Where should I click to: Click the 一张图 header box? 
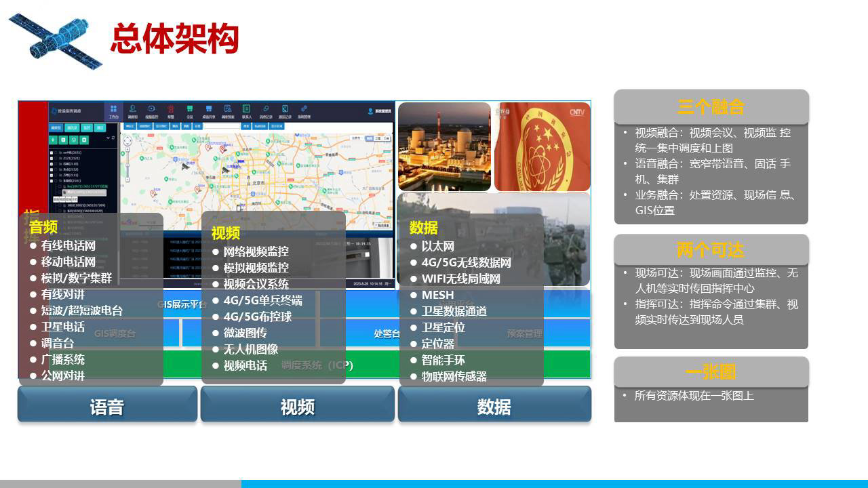tap(711, 372)
